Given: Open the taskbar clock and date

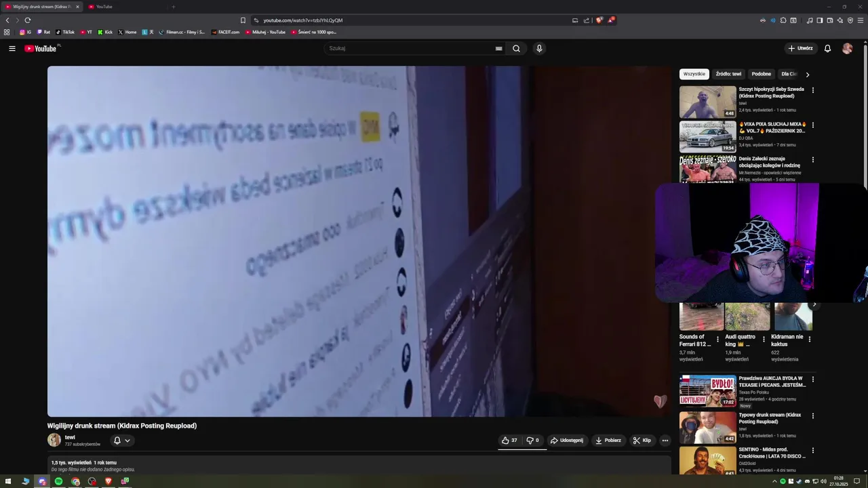Looking at the screenshot, I should tap(838, 481).
